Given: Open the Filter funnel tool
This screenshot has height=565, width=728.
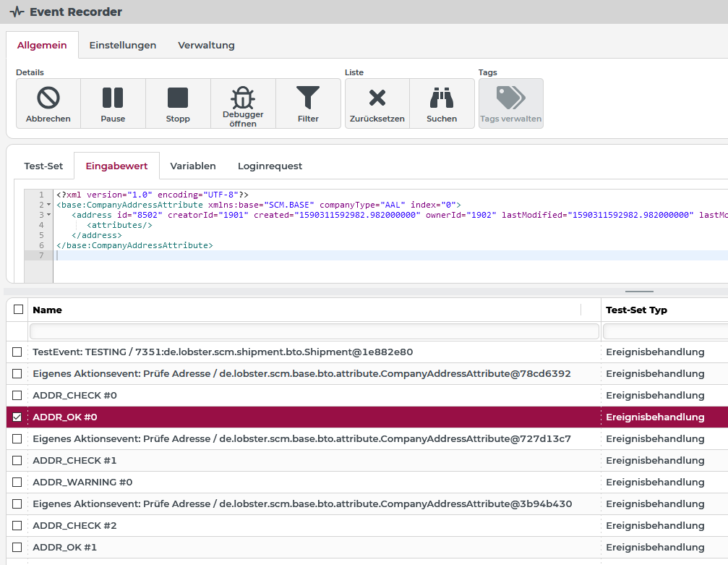Looking at the screenshot, I should [x=308, y=103].
